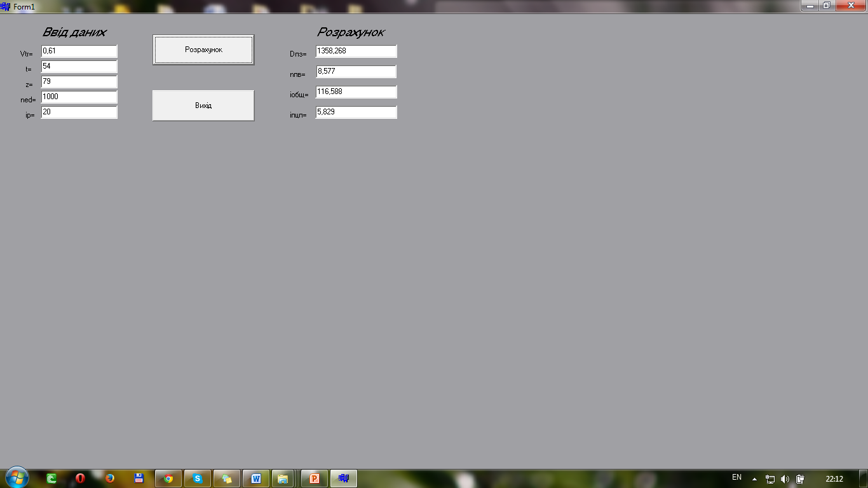Click the 'ned=' label
Screen dimensions: 868x488
click(28, 100)
